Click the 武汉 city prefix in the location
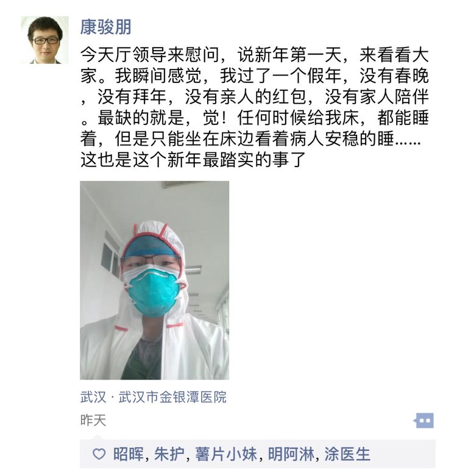The height and width of the screenshot is (476, 457). tap(93, 397)
